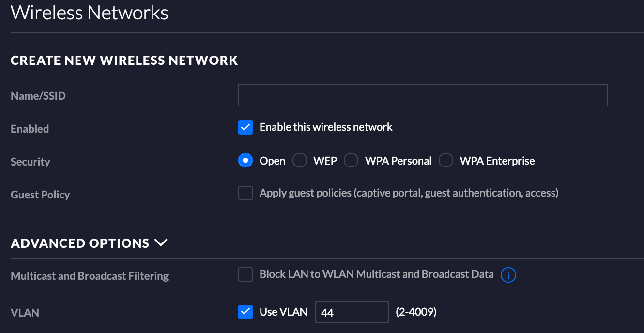This screenshot has height=333, width=644.
Task: Click the Wireless Networks page title
Action: [89, 13]
